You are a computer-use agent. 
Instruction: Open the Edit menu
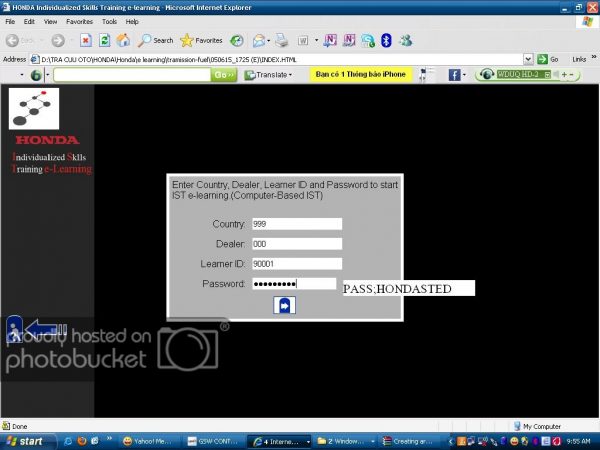click(x=29, y=22)
